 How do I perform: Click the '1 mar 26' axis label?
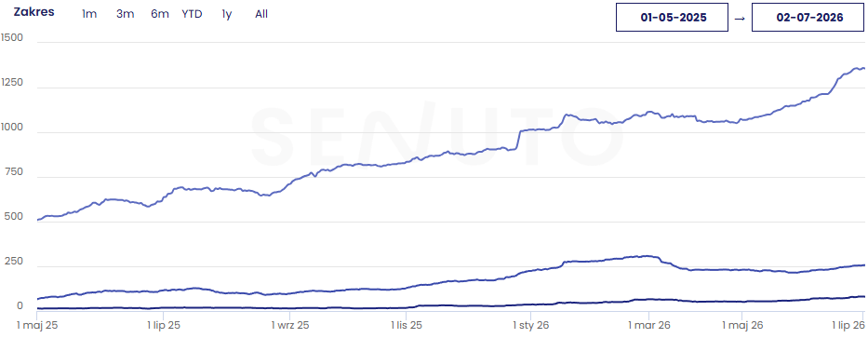click(648, 325)
